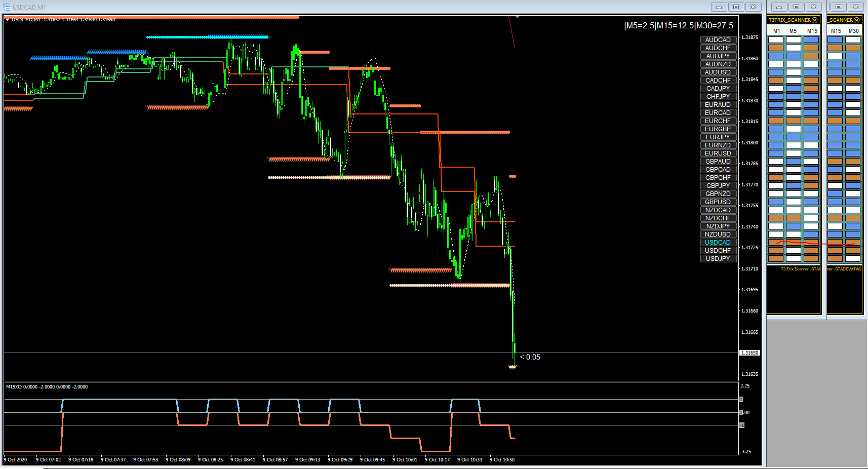Image resolution: width=868 pixels, height=469 pixels.
Task: Click the M30 column header in the rightmost scanner
Action: (854, 31)
